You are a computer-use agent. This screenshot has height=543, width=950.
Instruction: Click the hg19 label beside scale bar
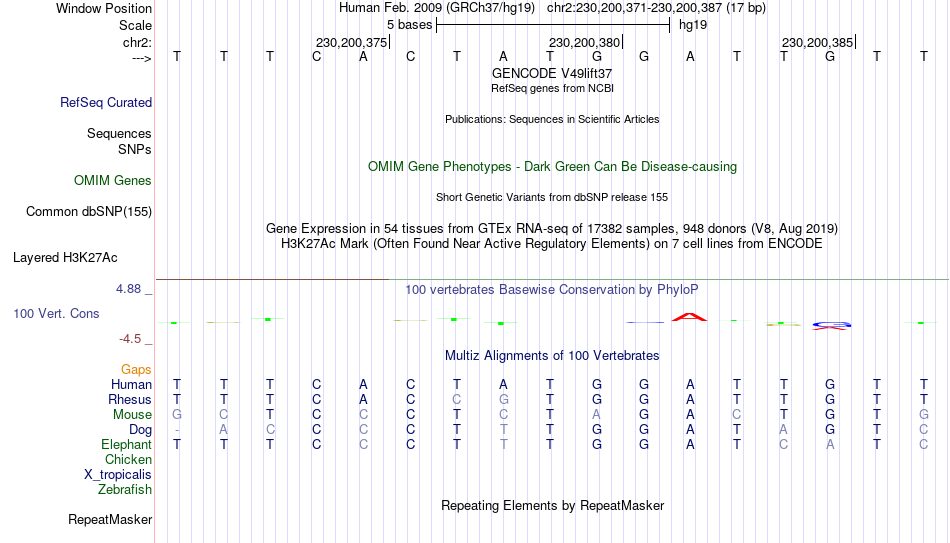click(693, 25)
